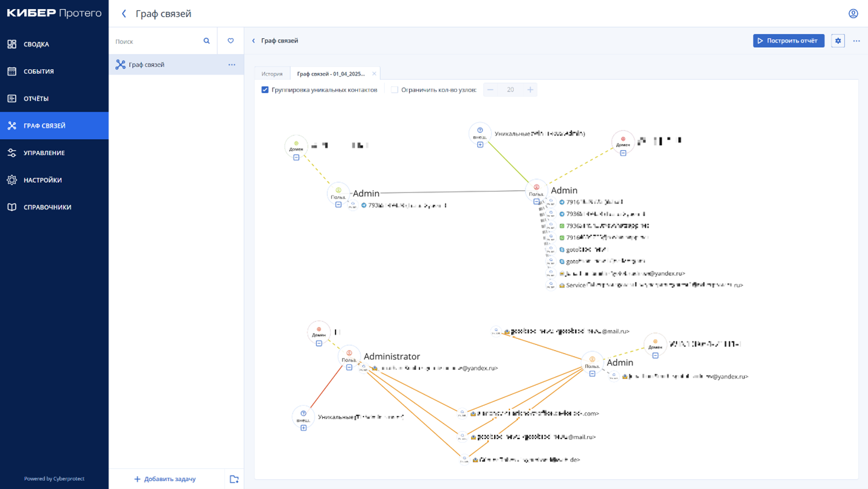Click the user profile icon in header

853,13
